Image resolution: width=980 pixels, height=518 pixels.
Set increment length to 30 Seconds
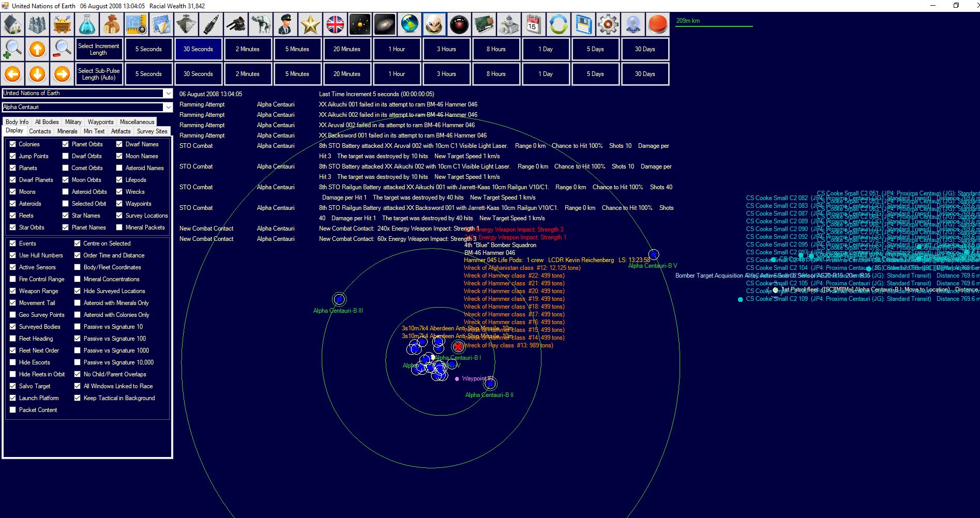click(x=198, y=49)
